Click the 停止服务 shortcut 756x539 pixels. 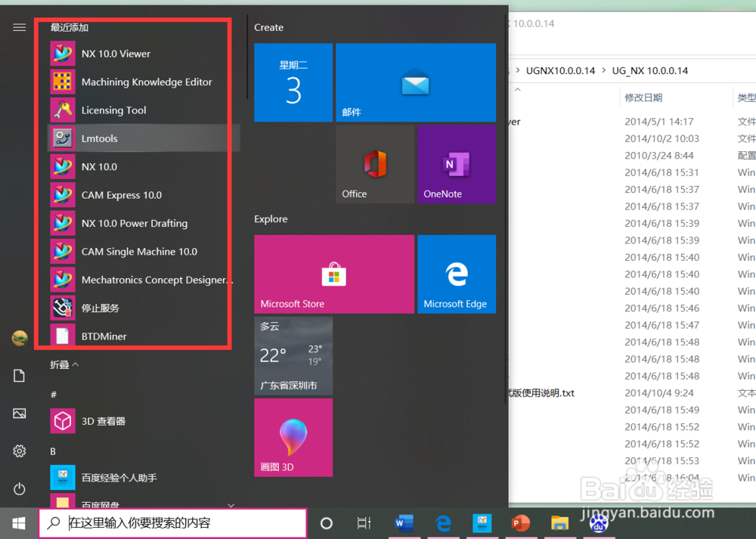(x=144, y=308)
